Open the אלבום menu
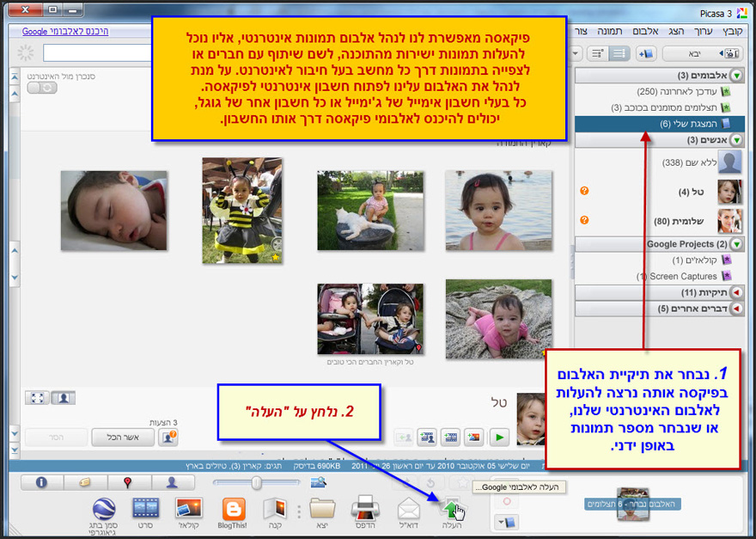Image resolution: width=756 pixels, height=539 pixels. (x=645, y=31)
